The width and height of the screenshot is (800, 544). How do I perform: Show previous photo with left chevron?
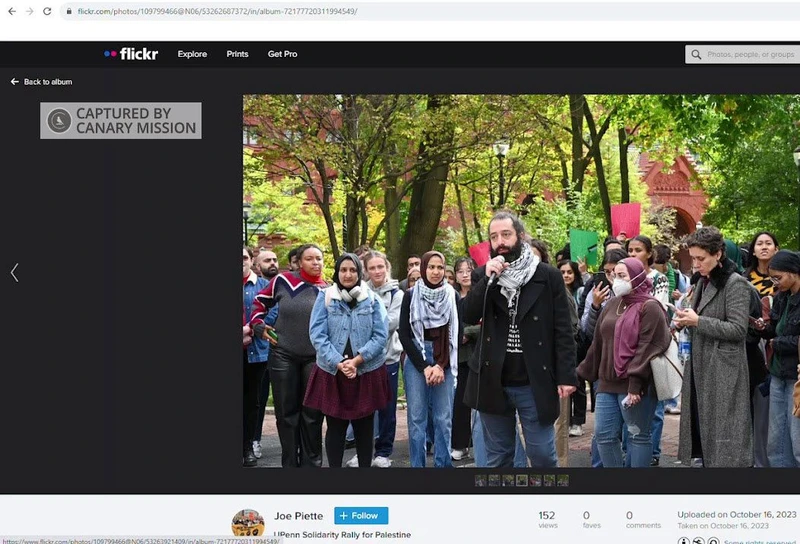click(14, 272)
